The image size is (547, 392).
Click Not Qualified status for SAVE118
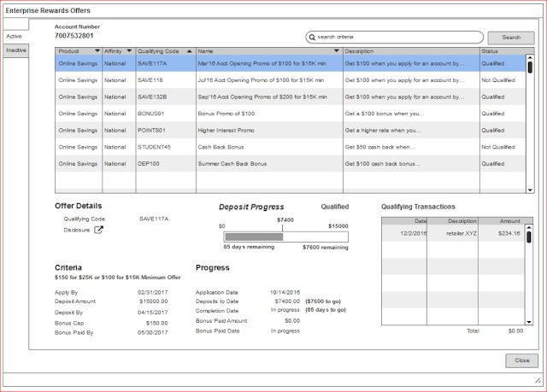(x=498, y=80)
